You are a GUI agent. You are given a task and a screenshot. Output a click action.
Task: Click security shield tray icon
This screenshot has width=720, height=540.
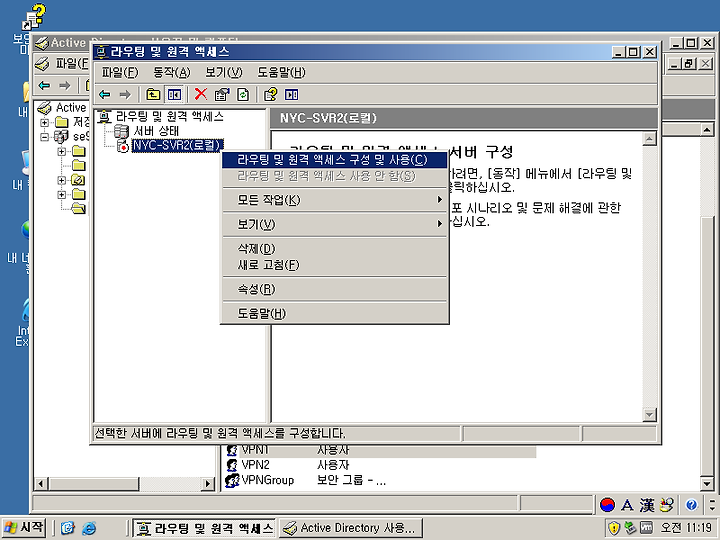tap(613, 528)
